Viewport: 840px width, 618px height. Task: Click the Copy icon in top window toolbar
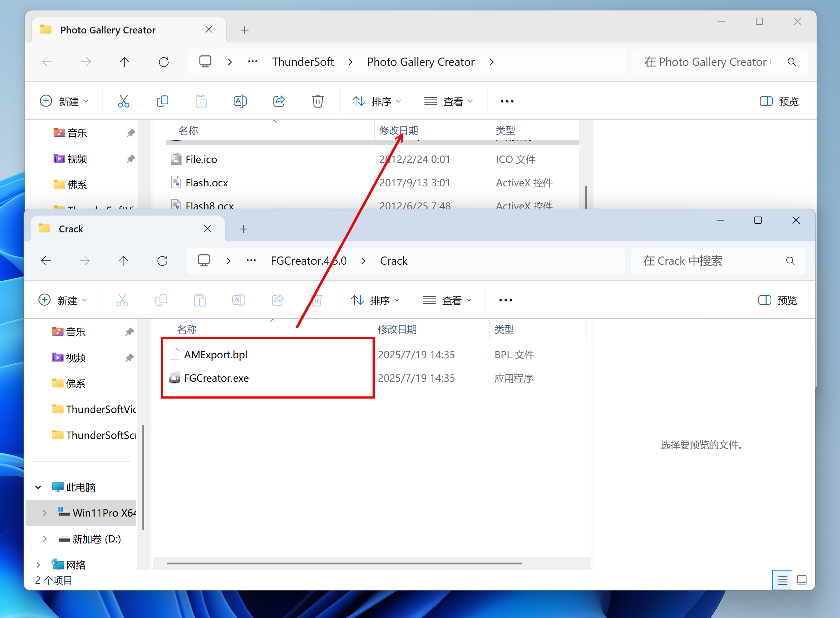(x=162, y=101)
